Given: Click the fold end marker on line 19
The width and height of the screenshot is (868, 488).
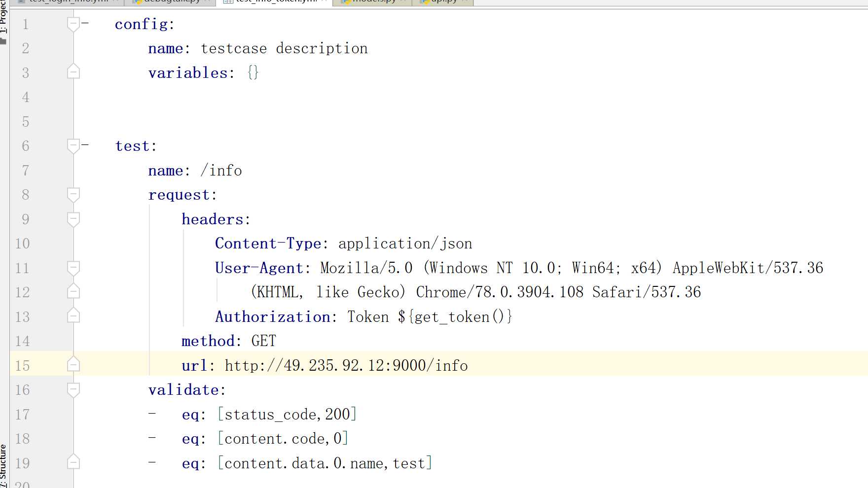Looking at the screenshot, I should point(73,462).
